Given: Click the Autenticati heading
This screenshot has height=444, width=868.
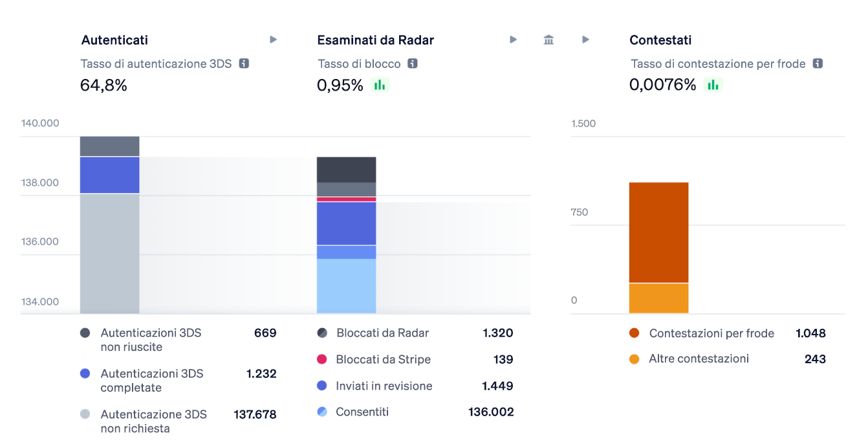Looking at the screenshot, I should pos(114,40).
